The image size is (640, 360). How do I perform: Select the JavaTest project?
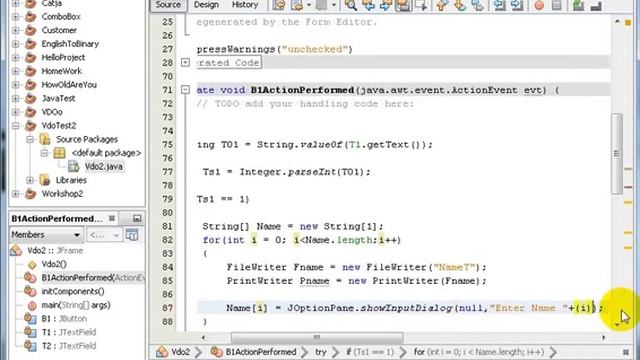pyautogui.click(x=58, y=98)
